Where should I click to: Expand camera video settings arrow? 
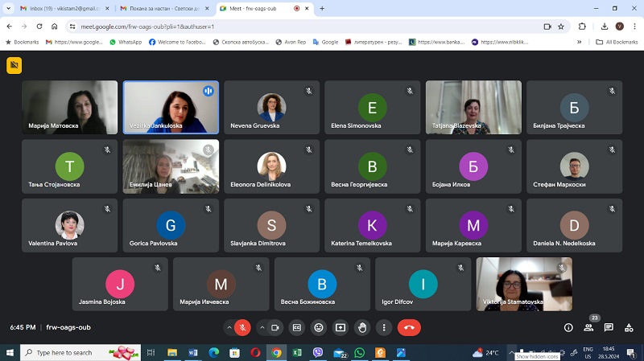point(262,327)
